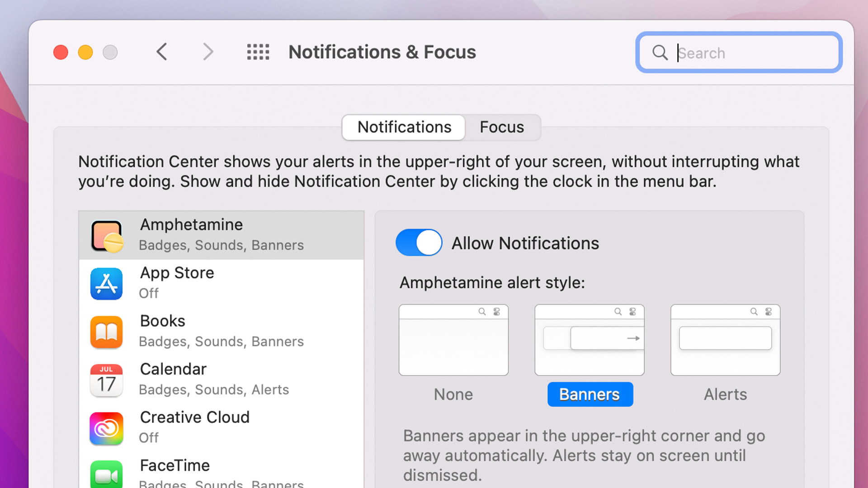Switch to the Focus tab
This screenshot has width=868, height=488.
point(502,127)
